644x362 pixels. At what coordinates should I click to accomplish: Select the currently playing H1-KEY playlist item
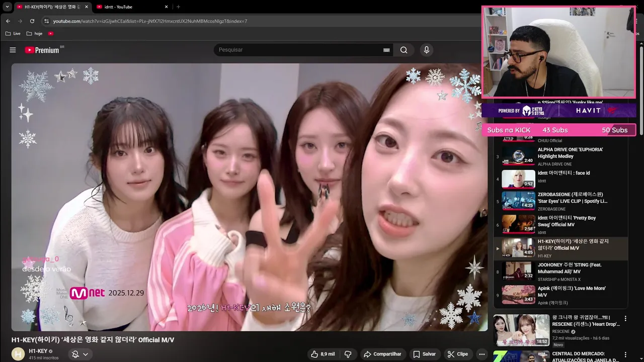[x=560, y=248]
